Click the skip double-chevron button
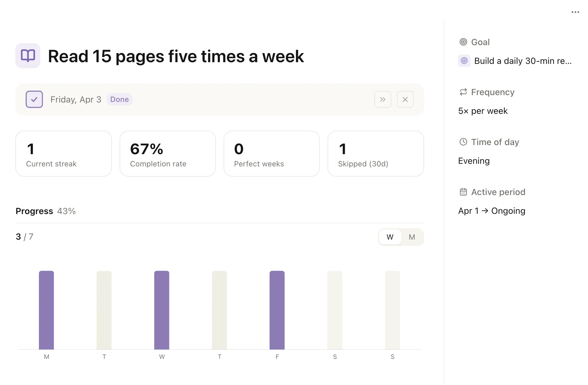Image resolution: width=588 pixels, height=385 pixels. pyautogui.click(x=383, y=99)
